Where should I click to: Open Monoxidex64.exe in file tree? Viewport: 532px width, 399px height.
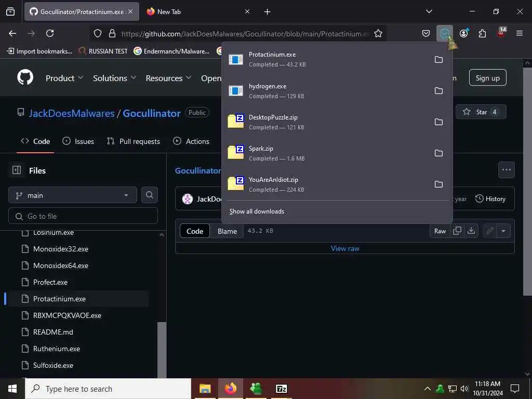(61, 265)
